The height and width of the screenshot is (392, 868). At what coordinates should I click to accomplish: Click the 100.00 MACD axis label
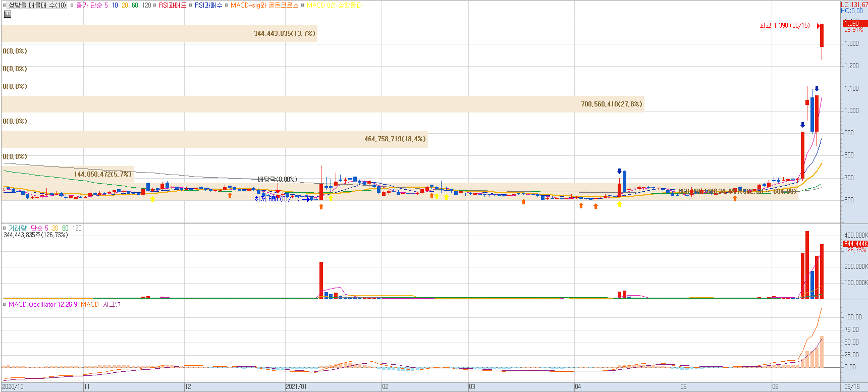853,317
